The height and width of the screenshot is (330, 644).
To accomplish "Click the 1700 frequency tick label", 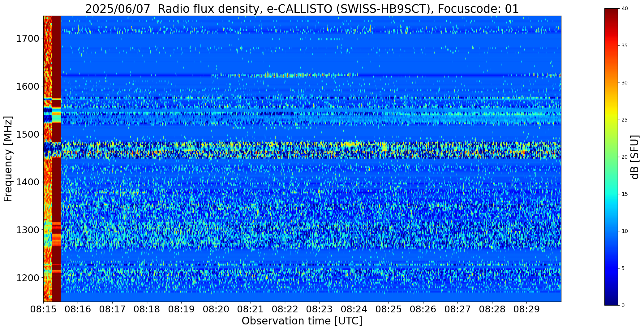I will coord(28,39).
